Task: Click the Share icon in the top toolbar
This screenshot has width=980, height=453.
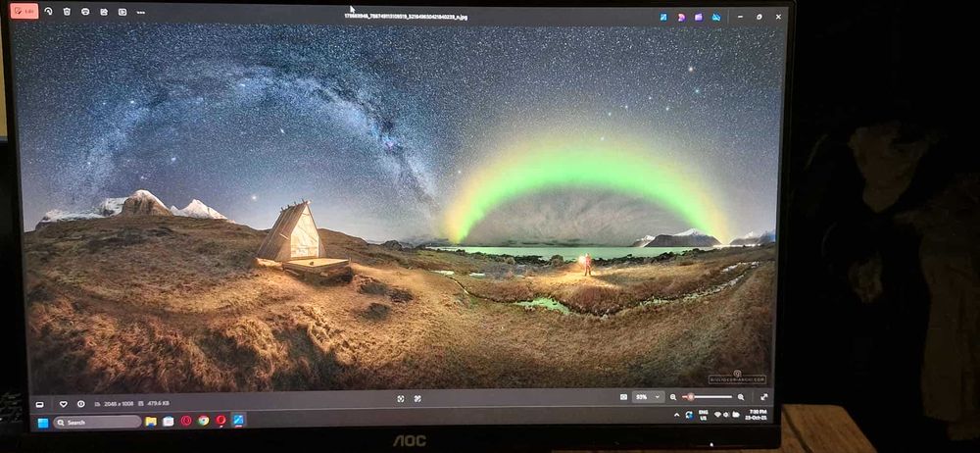Action: click(x=104, y=12)
